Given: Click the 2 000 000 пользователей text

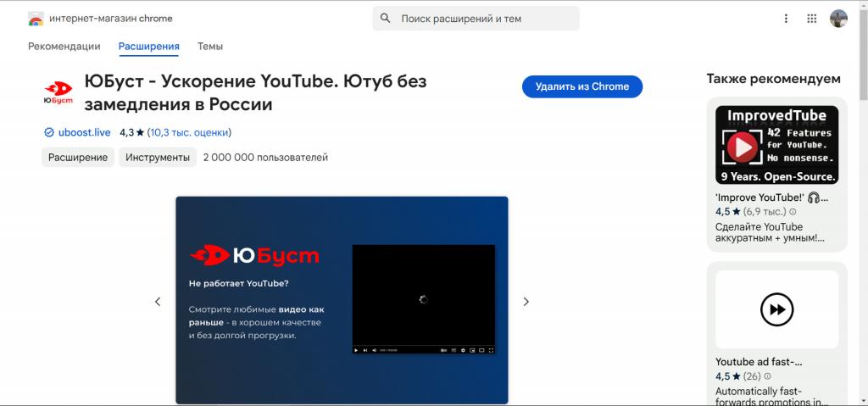Looking at the screenshot, I should [x=265, y=158].
